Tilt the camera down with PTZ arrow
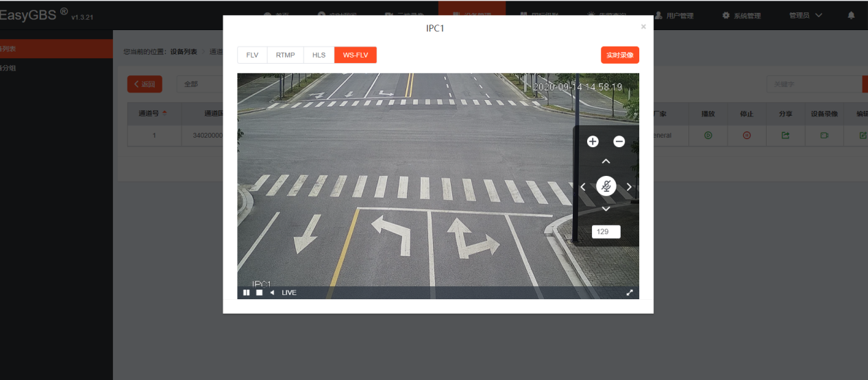Image resolution: width=868 pixels, height=380 pixels. (x=606, y=209)
